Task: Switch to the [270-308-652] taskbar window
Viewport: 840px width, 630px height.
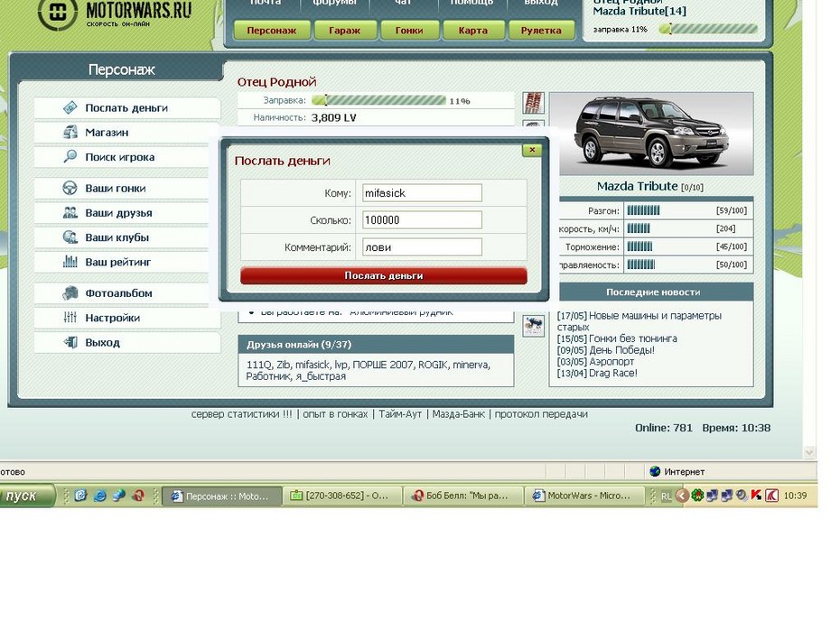Action: click(x=343, y=496)
